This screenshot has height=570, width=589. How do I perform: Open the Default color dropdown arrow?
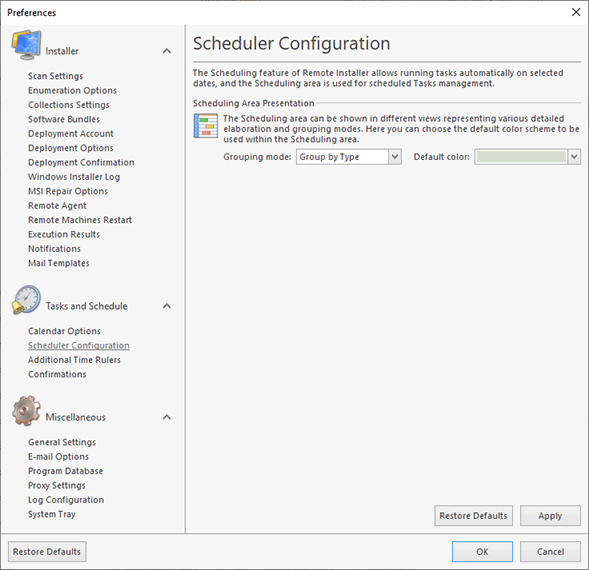tap(574, 157)
